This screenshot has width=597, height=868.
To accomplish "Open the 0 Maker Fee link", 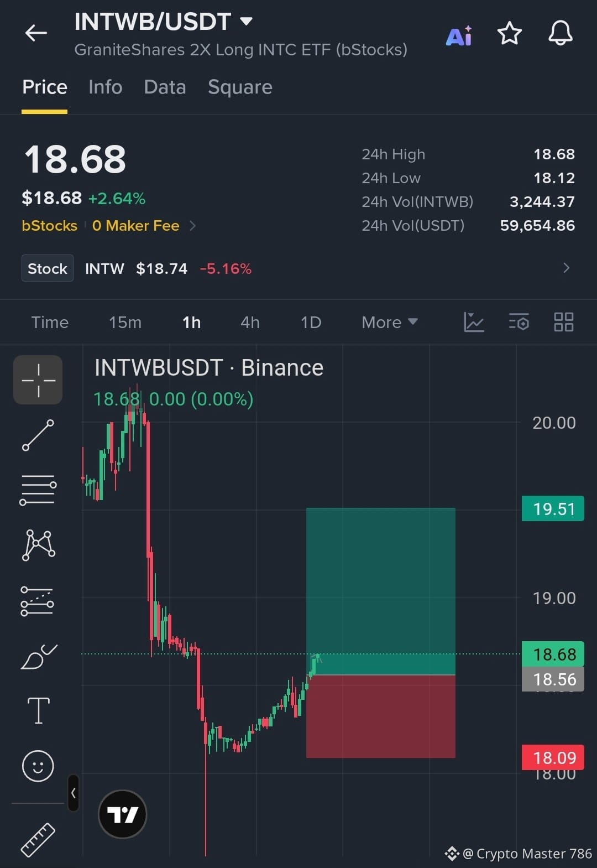I will [136, 226].
